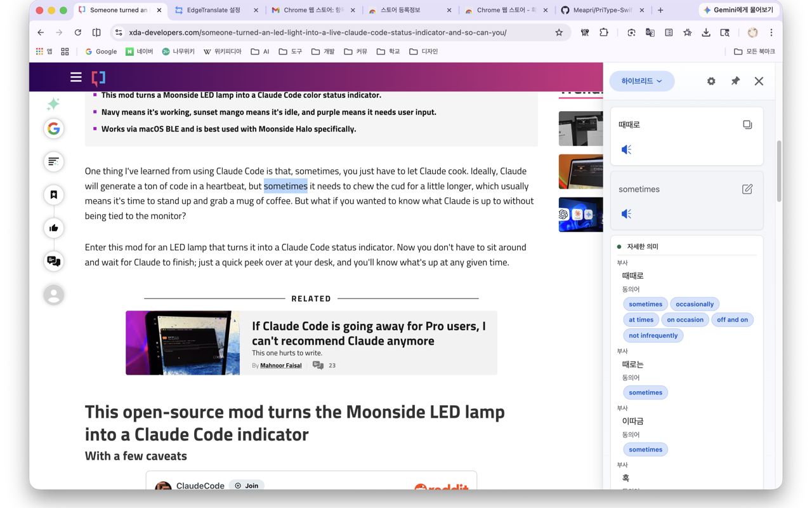
Task: Click the not infrequently synonym chip
Action: (x=653, y=335)
